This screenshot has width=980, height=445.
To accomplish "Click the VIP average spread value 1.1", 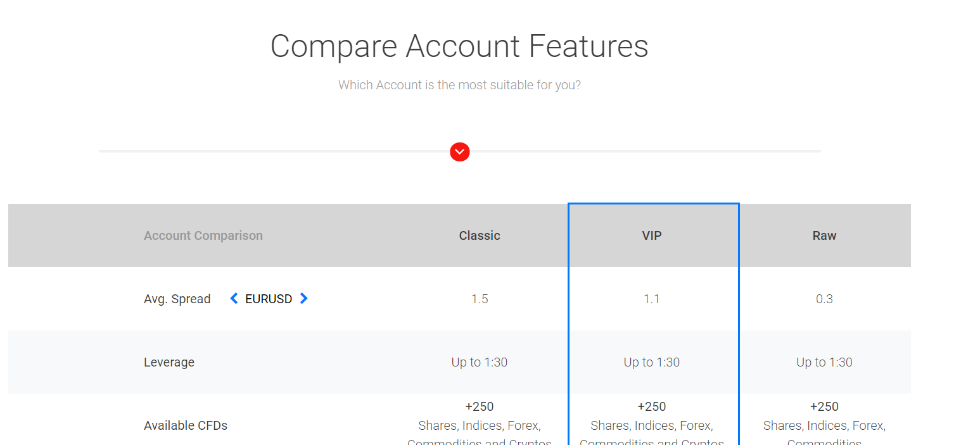I will [x=651, y=299].
